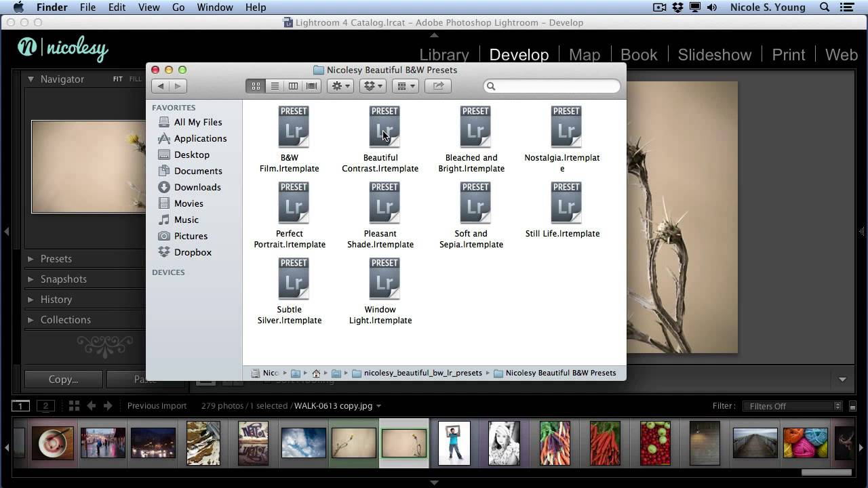Open grid view icon in filmstrip bar
This screenshot has height=488, width=868.
74,406
